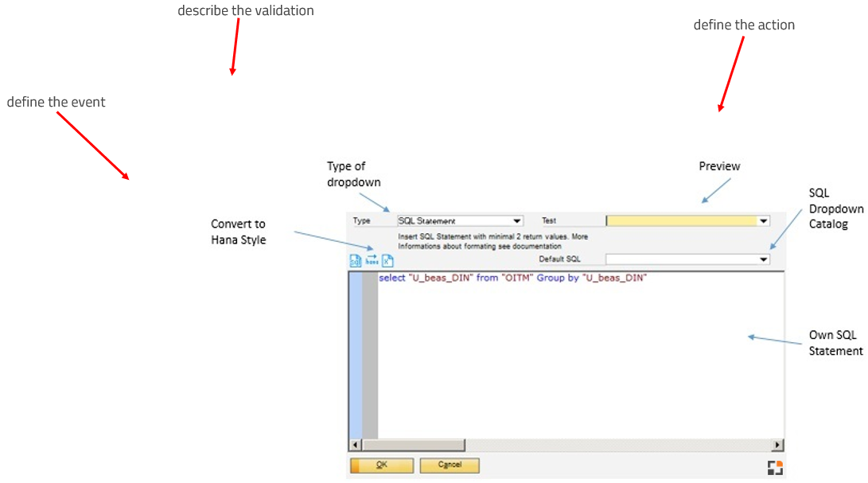Click the orange logo icon bottom-right
Screen dimensions: 868x483
click(775, 468)
